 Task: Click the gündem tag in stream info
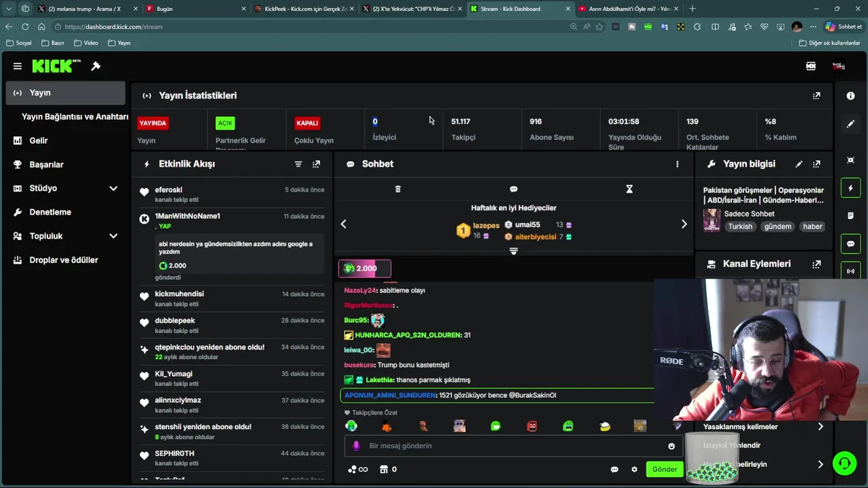click(778, 226)
